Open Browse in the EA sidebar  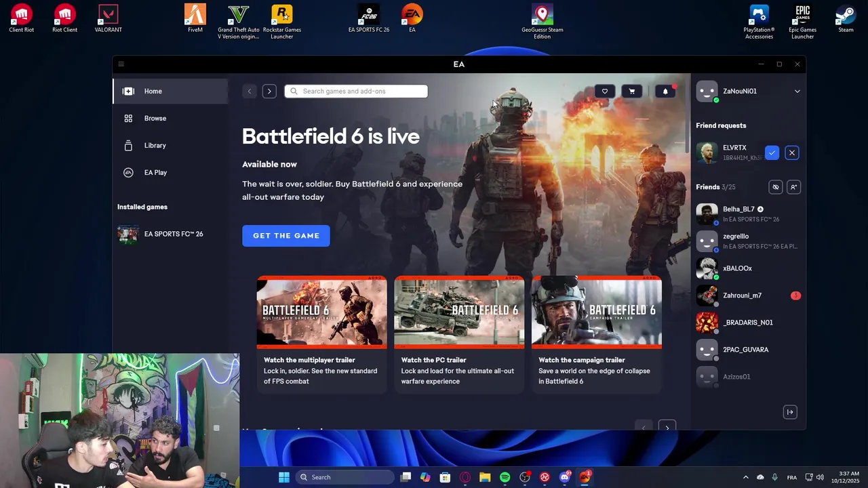pos(170,118)
